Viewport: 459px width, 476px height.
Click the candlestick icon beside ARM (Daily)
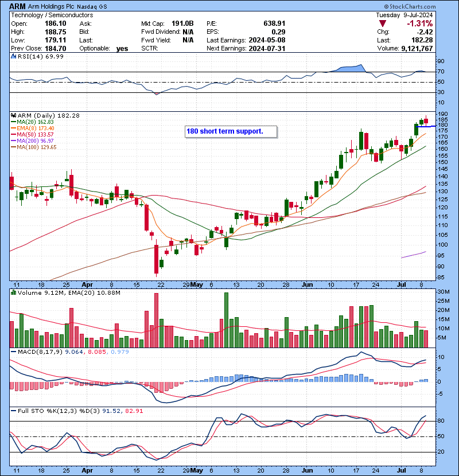(14, 115)
